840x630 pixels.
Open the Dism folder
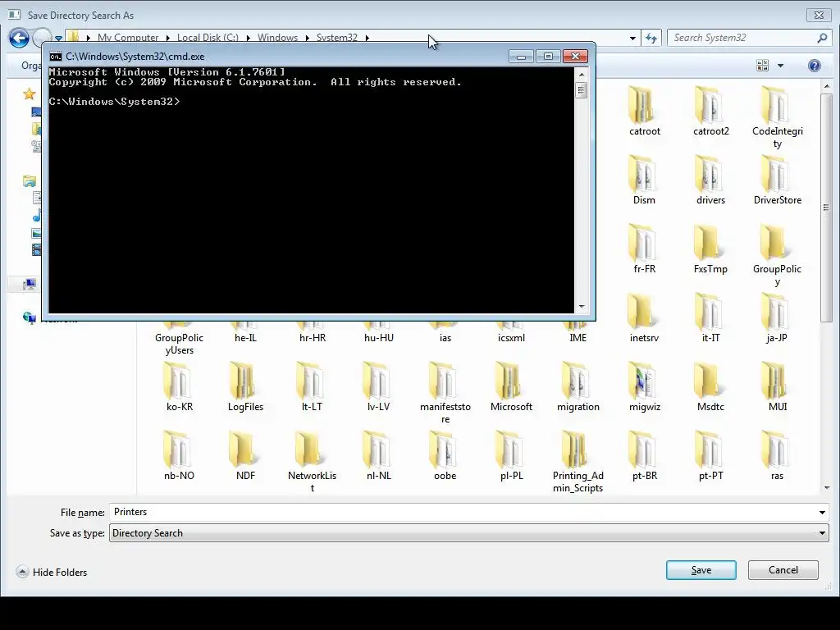pyautogui.click(x=644, y=180)
